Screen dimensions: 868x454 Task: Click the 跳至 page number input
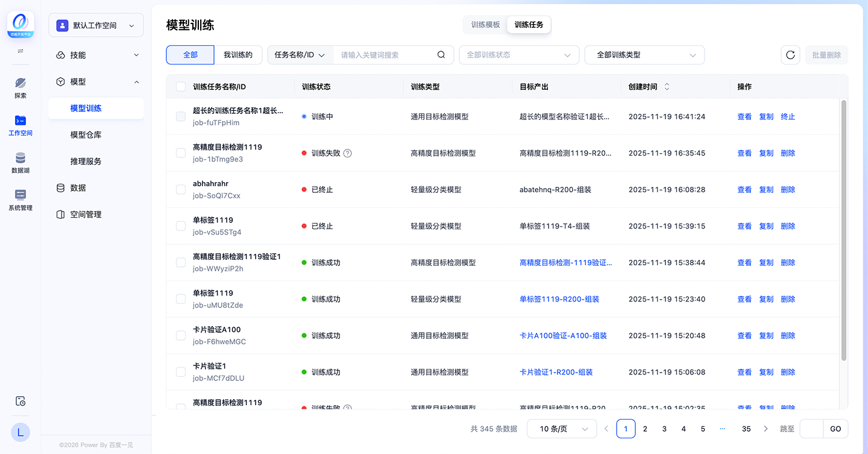pyautogui.click(x=811, y=429)
